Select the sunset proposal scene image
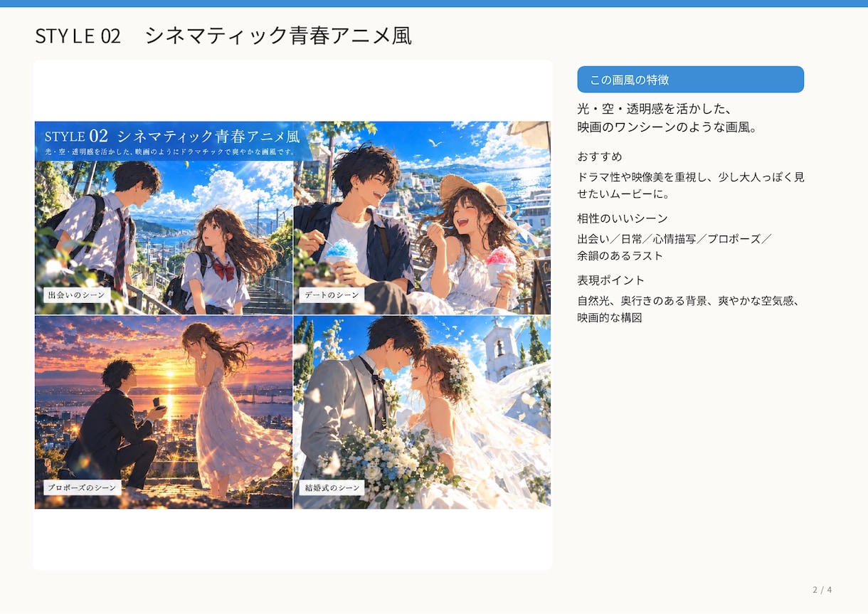The width and height of the screenshot is (868, 614). (164, 412)
